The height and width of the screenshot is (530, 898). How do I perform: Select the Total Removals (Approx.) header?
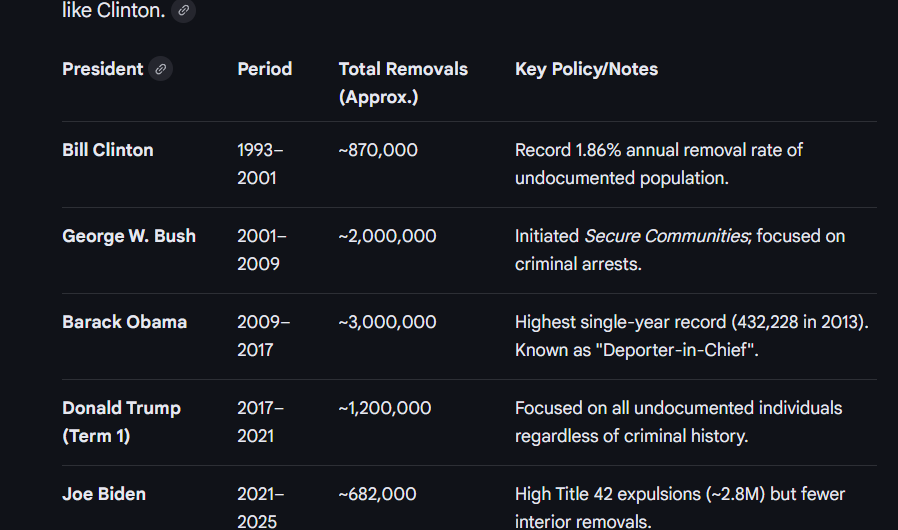pyautogui.click(x=403, y=83)
